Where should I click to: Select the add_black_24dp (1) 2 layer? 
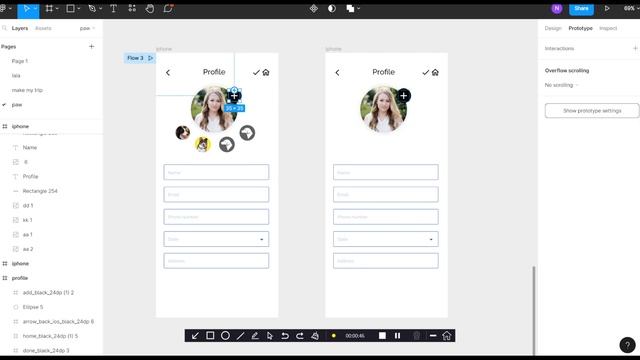pos(48,293)
